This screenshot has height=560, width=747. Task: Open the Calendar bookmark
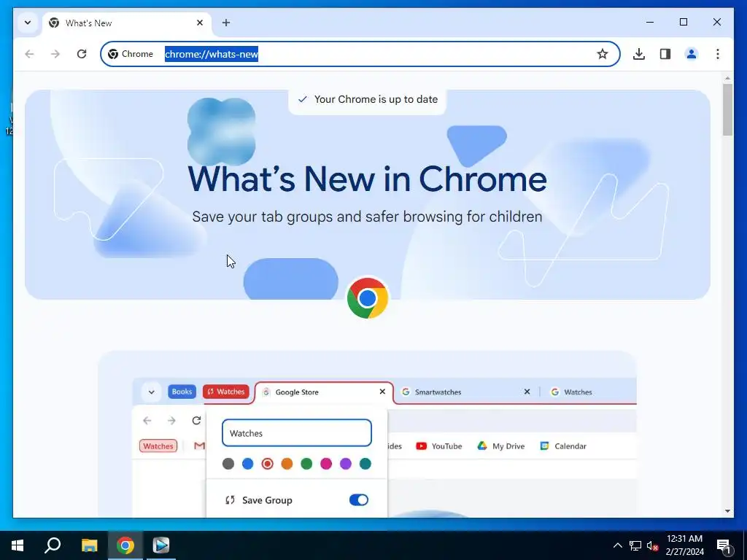click(x=563, y=446)
